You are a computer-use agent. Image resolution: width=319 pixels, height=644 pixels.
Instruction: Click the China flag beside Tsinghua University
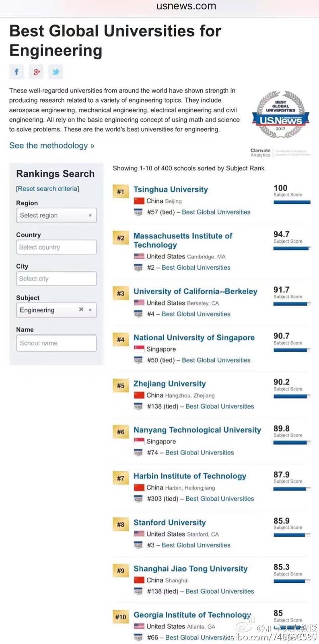[x=139, y=201]
